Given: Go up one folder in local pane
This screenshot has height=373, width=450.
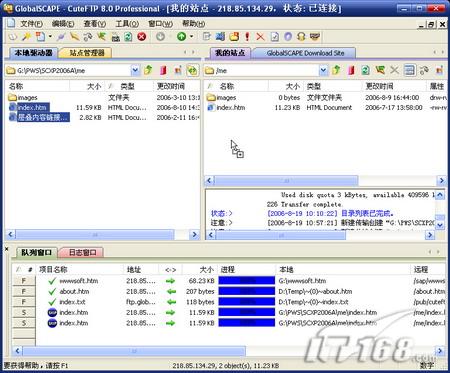Looking at the screenshot, I should click(148, 70).
